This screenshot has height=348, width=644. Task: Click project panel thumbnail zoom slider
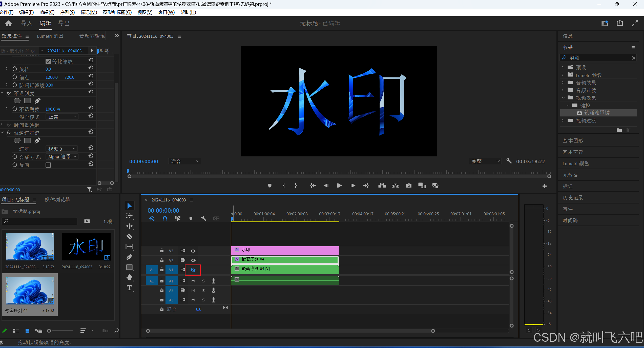[49, 331]
